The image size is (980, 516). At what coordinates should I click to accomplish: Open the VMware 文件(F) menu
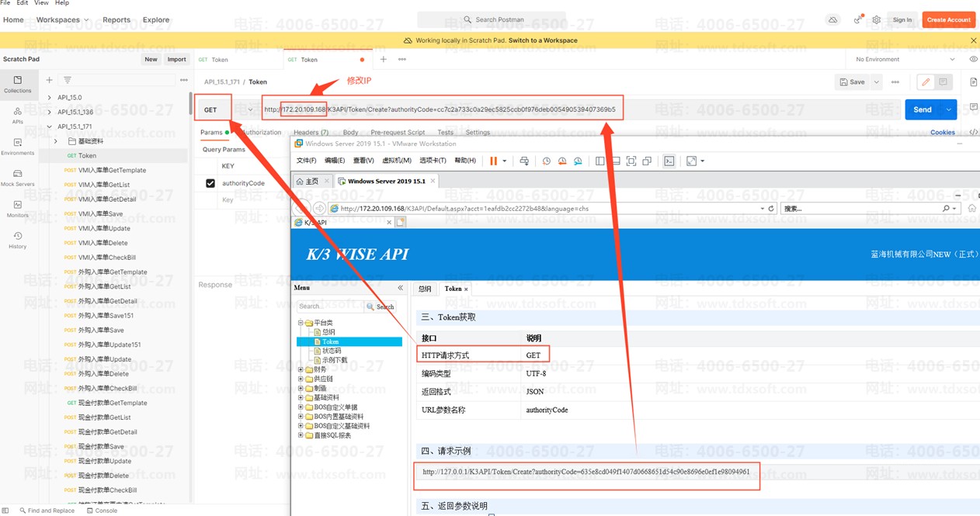[x=306, y=161]
